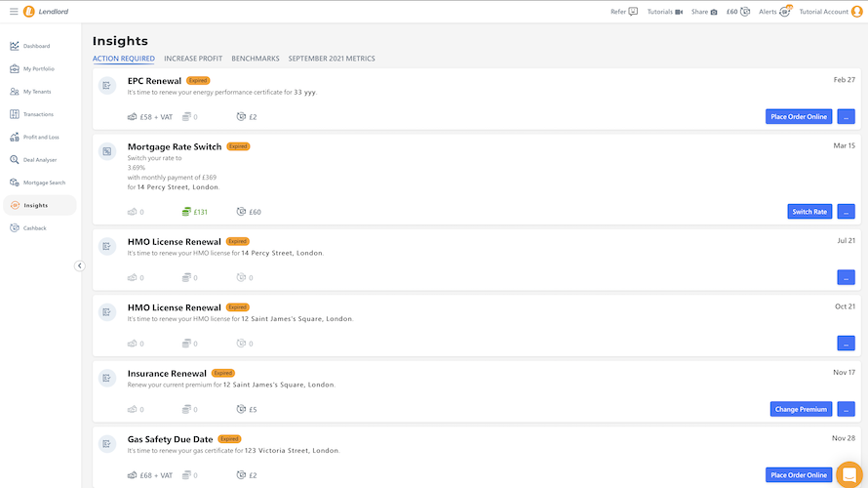Open the chat widget bubble
The image size is (868, 488).
coord(849,474)
